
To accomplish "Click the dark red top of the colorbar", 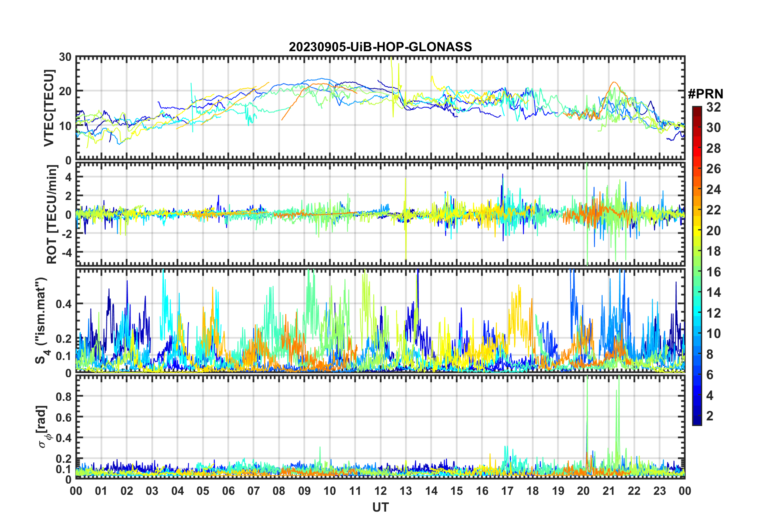I will tap(697, 109).
